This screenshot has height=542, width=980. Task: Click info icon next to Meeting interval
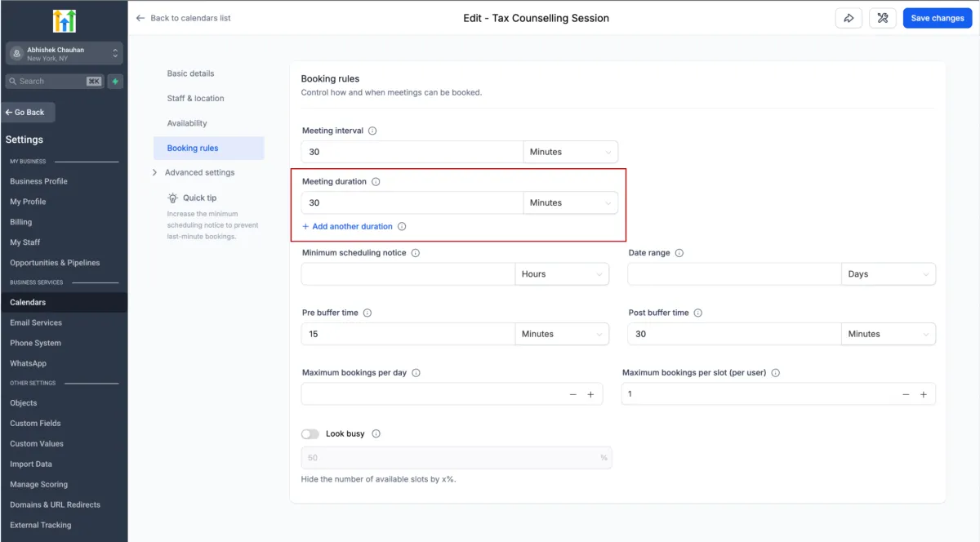372,131
